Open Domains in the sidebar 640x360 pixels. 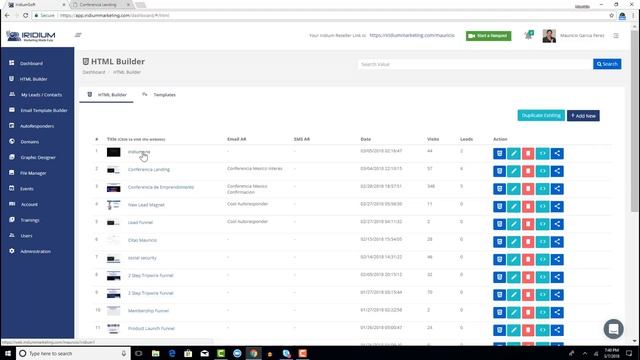point(29,142)
